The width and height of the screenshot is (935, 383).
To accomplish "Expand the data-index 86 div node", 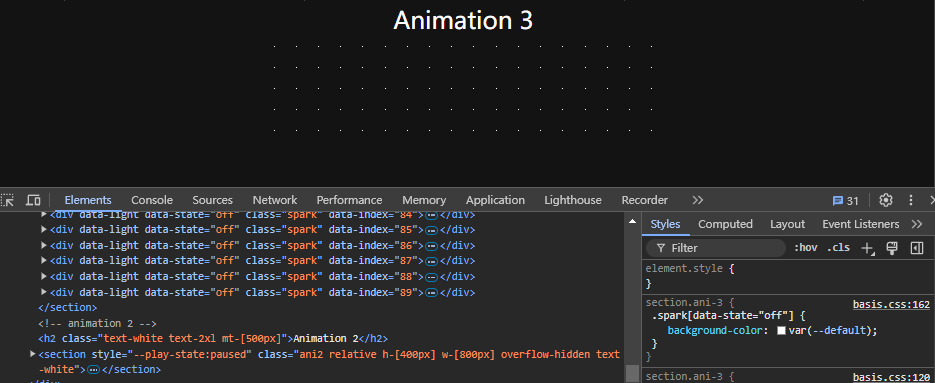I will pos(44,245).
